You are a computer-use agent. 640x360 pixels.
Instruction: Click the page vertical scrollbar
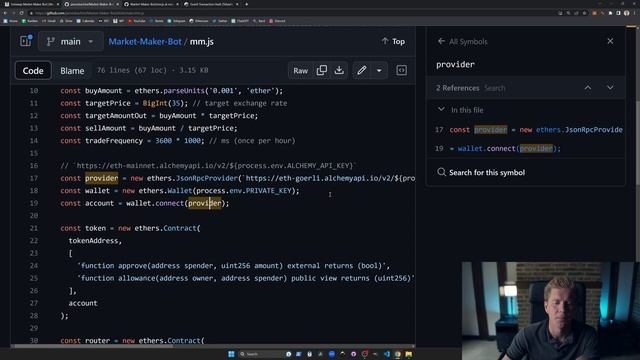coord(638,143)
